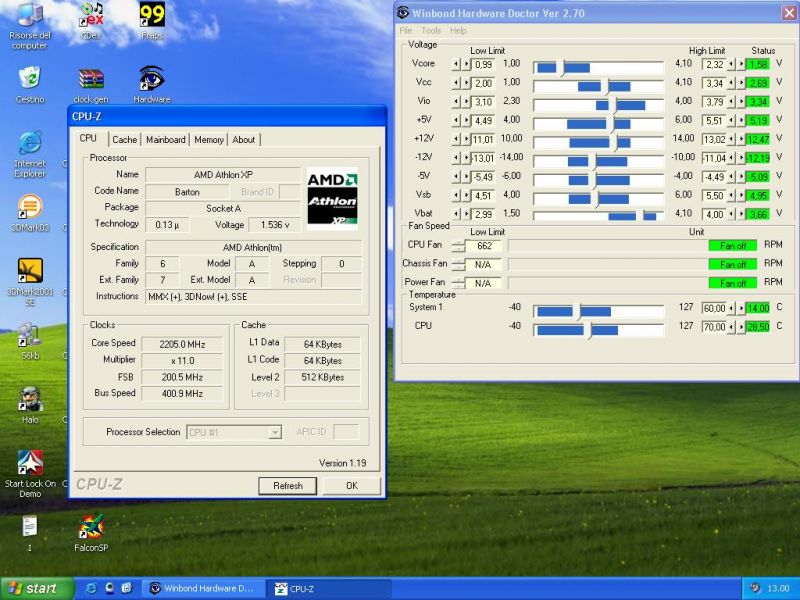Close the Winbond Hardware Doctor window
Image resolution: width=800 pixels, height=600 pixels.
point(789,13)
